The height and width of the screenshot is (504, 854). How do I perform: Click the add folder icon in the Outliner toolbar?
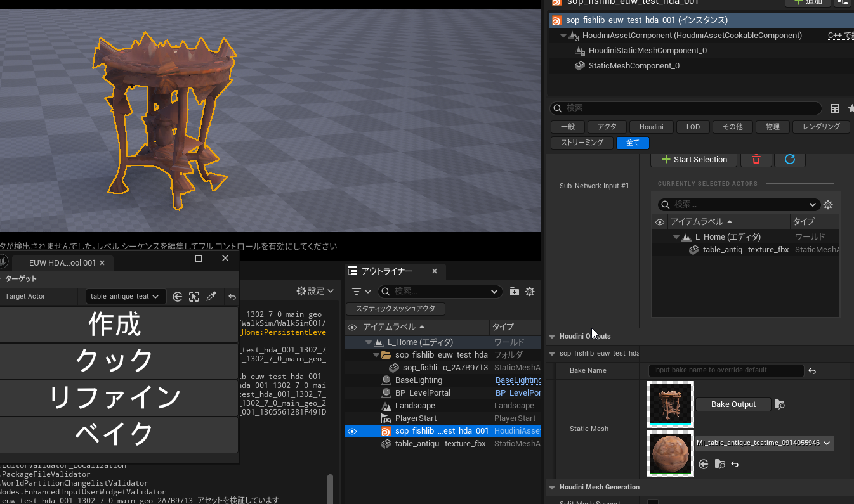514,292
